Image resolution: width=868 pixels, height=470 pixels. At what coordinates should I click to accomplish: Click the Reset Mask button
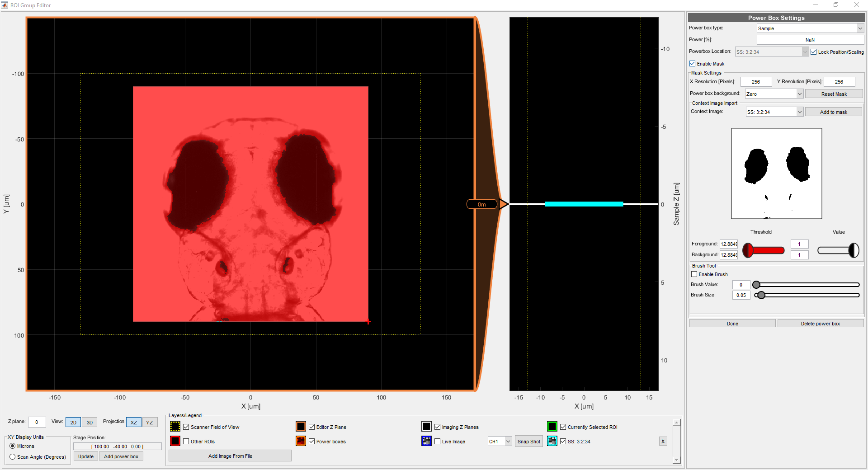click(x=834, y=94)
